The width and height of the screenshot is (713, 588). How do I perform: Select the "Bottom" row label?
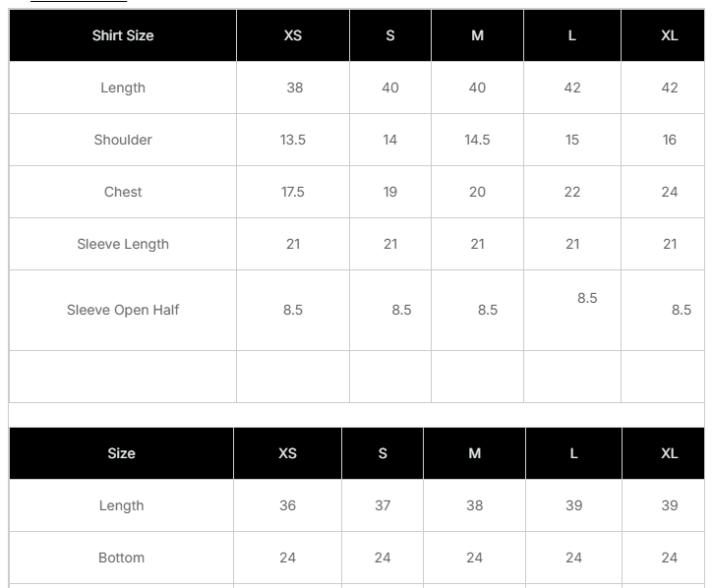pyautogui.click(x=122, y=558)
